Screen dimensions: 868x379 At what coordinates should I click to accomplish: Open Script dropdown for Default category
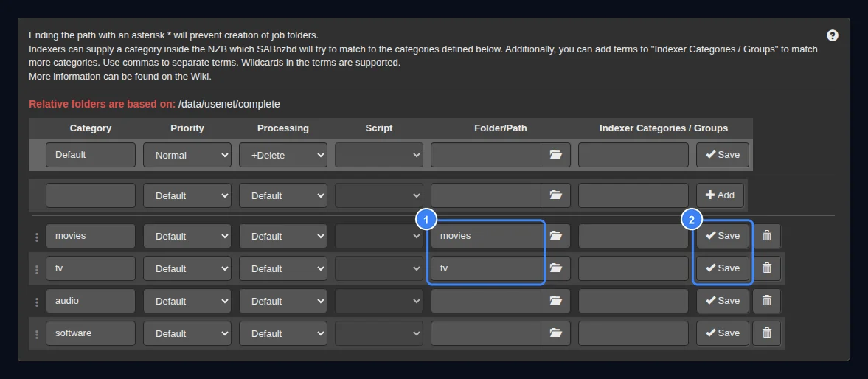[378, 155]
